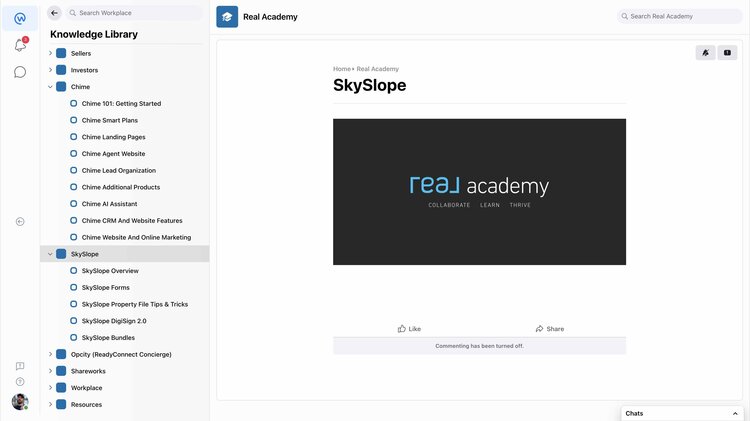Click the Share arrow icon
This screenshot has height=421, width=750.
point(540,329)
